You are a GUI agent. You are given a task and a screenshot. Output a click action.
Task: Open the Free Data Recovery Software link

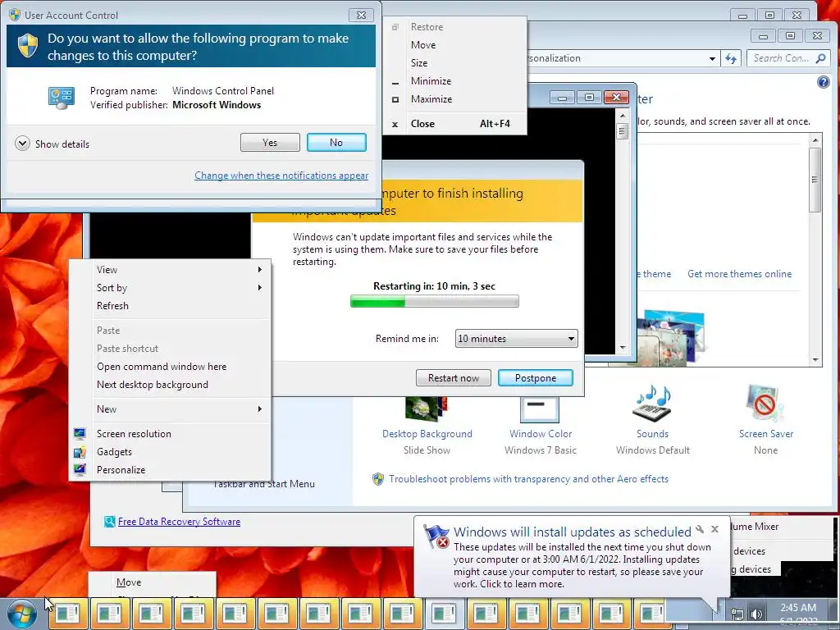click(179, 521)
